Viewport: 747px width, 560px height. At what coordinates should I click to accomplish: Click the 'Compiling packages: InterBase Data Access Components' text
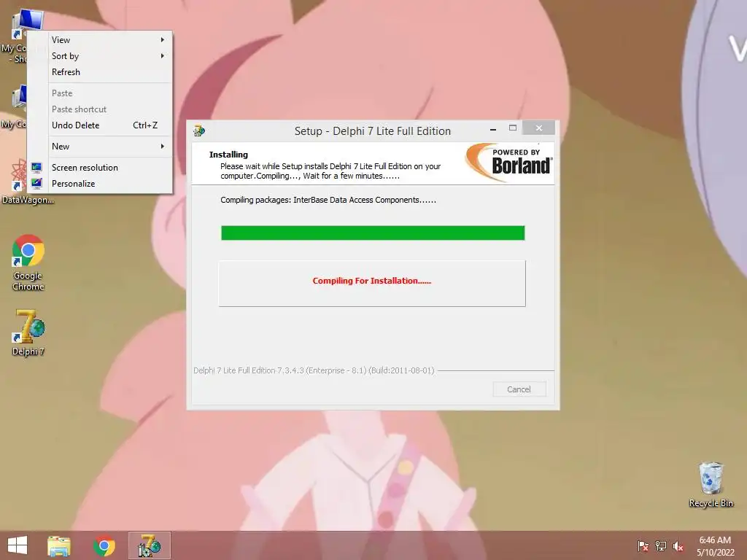coord(328,200)
